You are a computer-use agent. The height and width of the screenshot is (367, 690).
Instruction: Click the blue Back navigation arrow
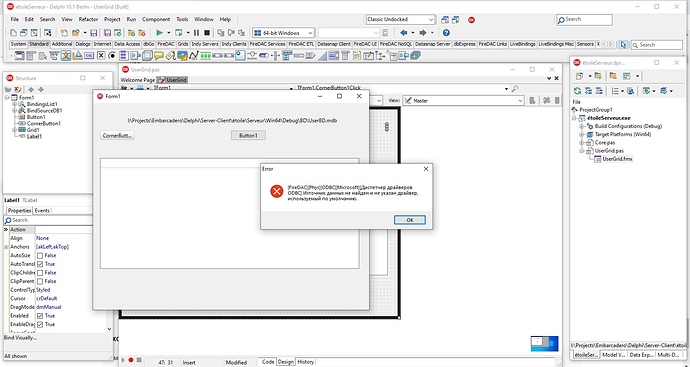[x=404, y=33]
